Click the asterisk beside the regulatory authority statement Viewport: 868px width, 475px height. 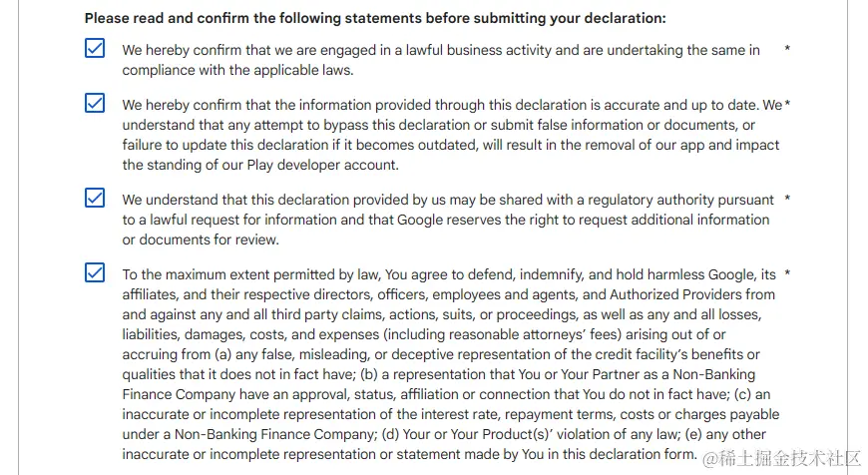click(787, 200)
